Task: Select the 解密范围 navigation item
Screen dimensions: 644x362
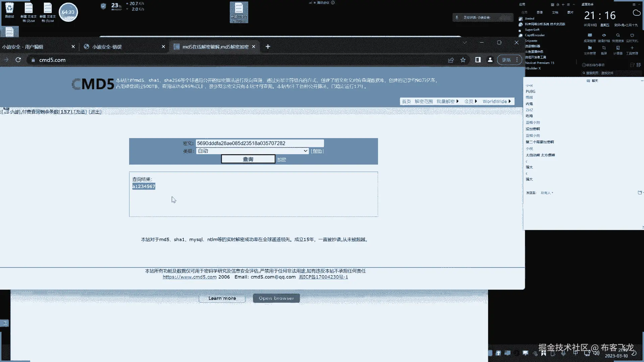Action: pos(424,101)
